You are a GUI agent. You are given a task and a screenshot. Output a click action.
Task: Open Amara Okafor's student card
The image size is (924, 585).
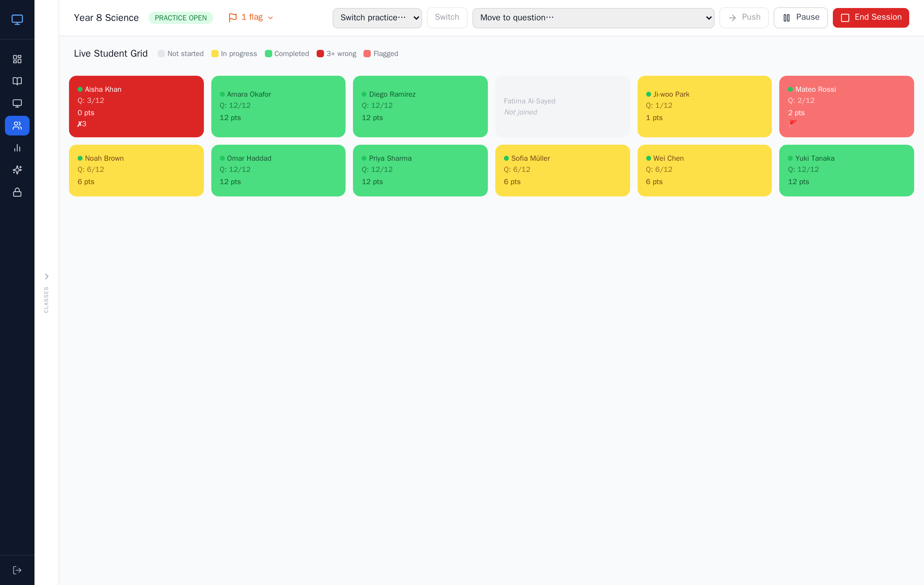tap(278, 106)
